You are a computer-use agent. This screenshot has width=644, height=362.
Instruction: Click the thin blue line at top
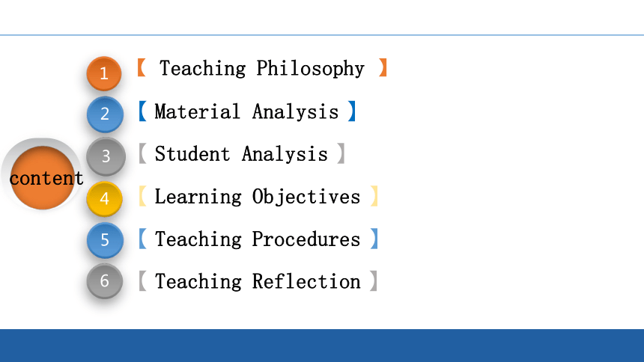[x=322, y=35]
